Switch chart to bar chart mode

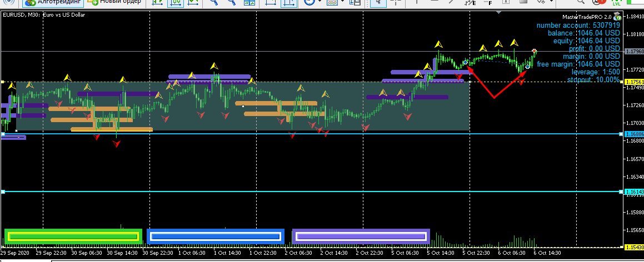(x=157, y=2)
